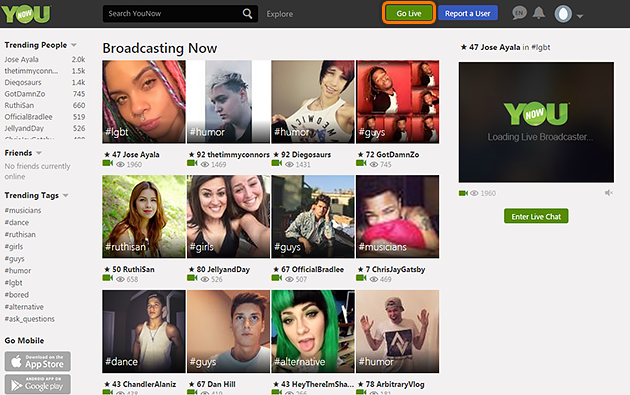This screenshot has height=395, width=630.
Task: Click camera icon under Jose Ayala thumbnail
Action: tap(108, 163)
